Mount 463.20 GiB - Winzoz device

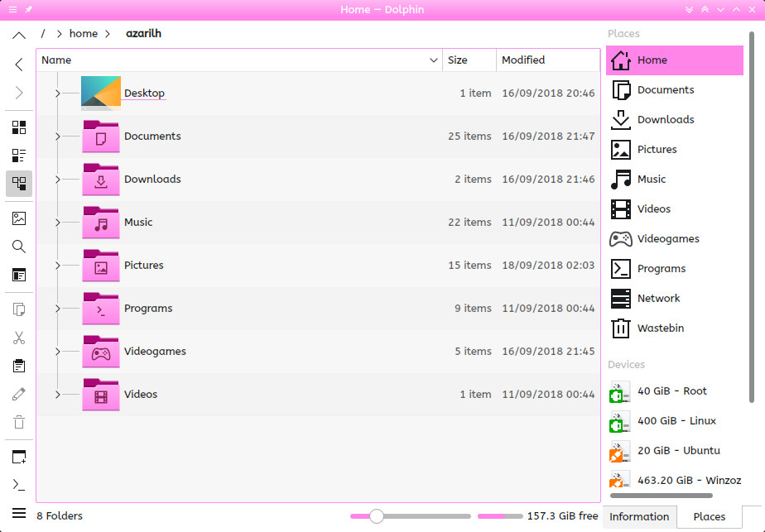(x=675, y=479)
